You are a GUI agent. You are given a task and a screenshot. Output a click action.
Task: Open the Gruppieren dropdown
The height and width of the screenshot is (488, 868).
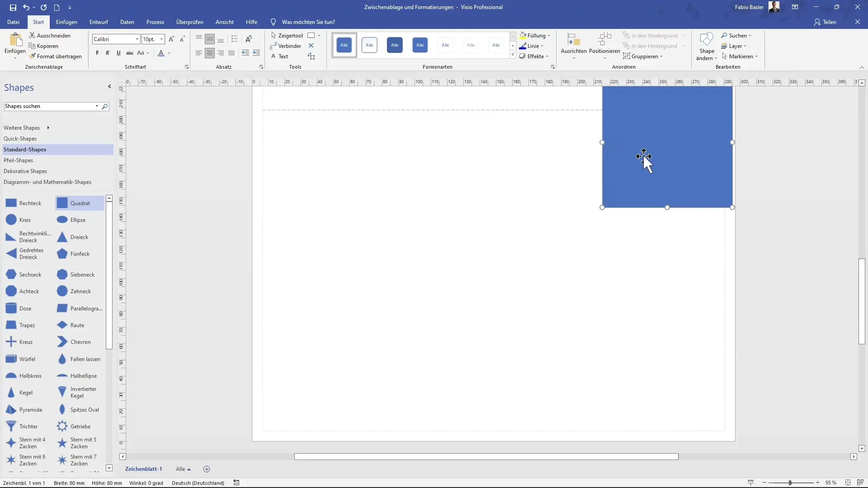643,56
